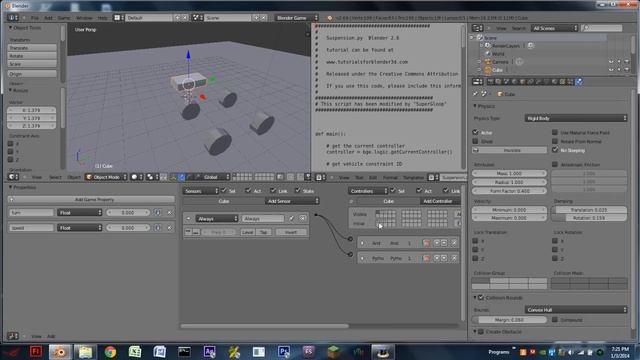The image size is (640, 360).
Task: Delete the speed game property
Action: pos(169,228)
